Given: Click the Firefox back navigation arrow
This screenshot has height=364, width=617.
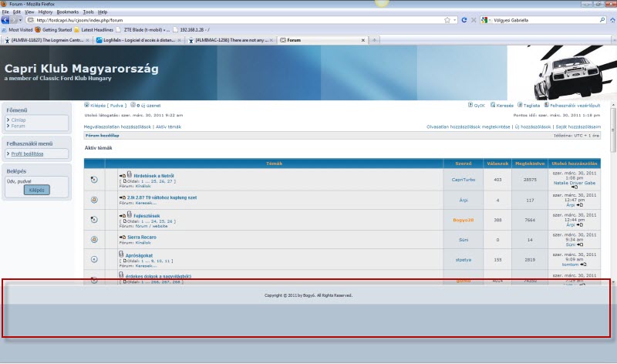Looking at the screenshot, I should tap(8, 19).
